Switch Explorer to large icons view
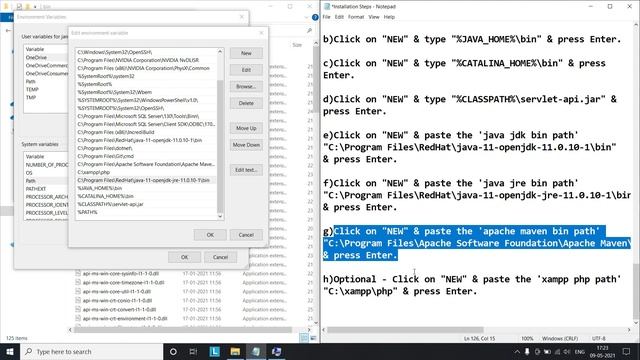The height and width of the screenshot is (360, 640). click(313, 338)
